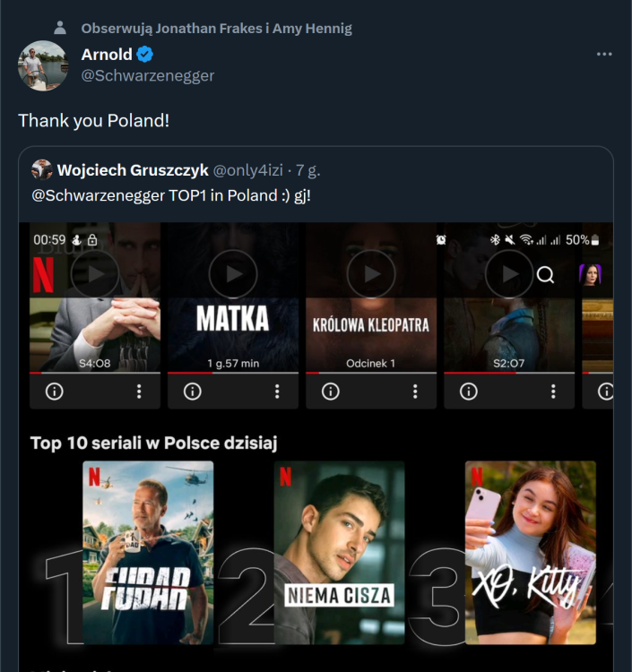Viewport: 632px width, 672px height.
Task: Play the Królowa Kleopatra episode
Action: [x=371, y=273]
